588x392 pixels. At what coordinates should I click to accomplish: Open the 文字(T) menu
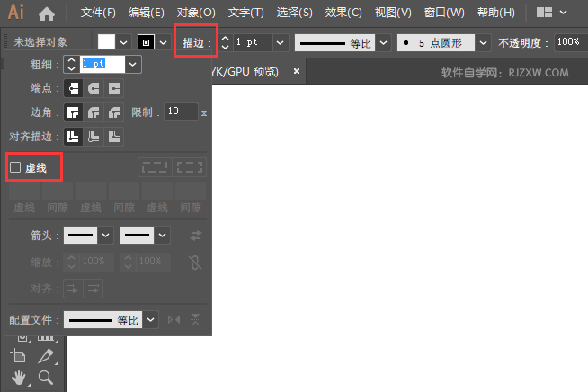(246, 13)
